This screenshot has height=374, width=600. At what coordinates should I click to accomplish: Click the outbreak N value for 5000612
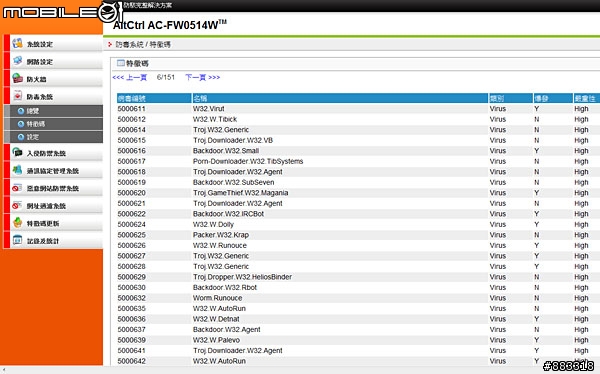pos(536,119)
